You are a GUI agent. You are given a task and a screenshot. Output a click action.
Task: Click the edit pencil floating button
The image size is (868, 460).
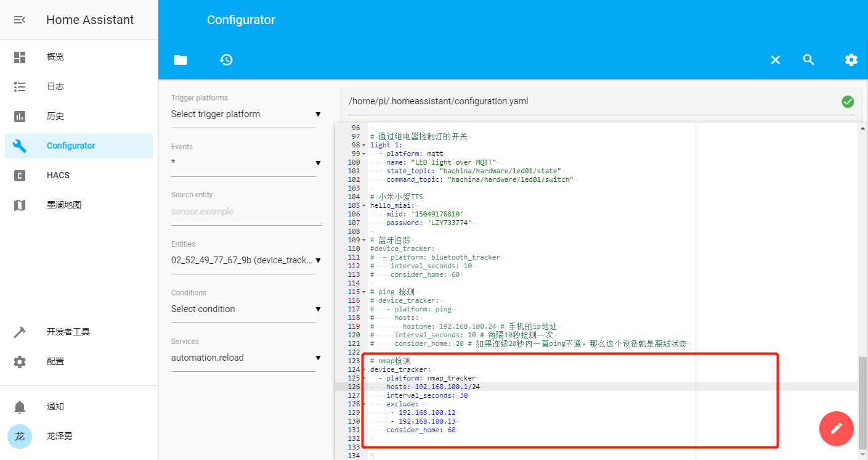836,428
